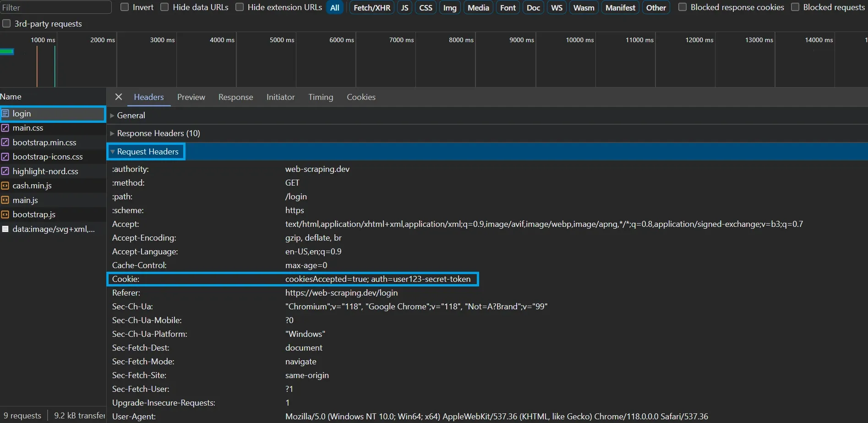Click the CSS file icon beside main.css
Viewport: 868px width, 423px height.
pos(6,128)
